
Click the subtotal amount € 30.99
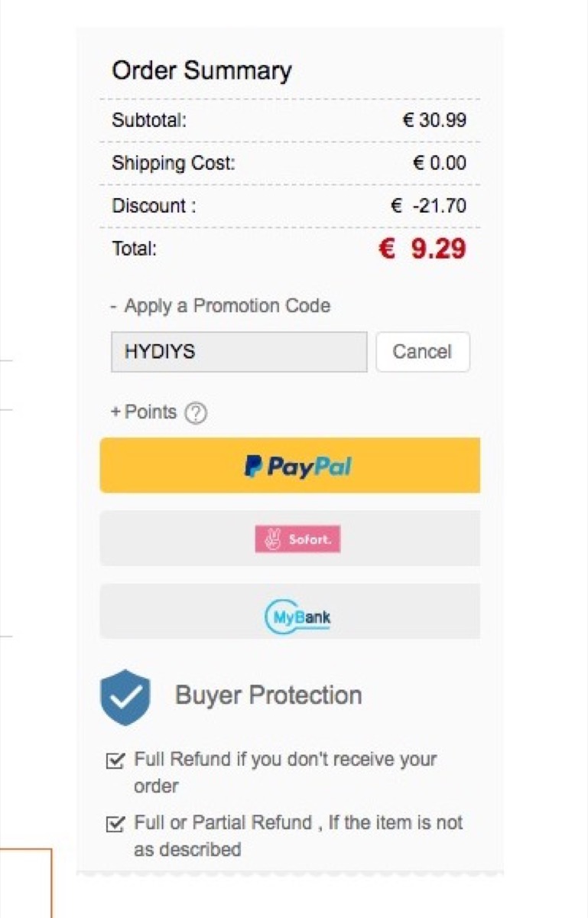[434, 120]
